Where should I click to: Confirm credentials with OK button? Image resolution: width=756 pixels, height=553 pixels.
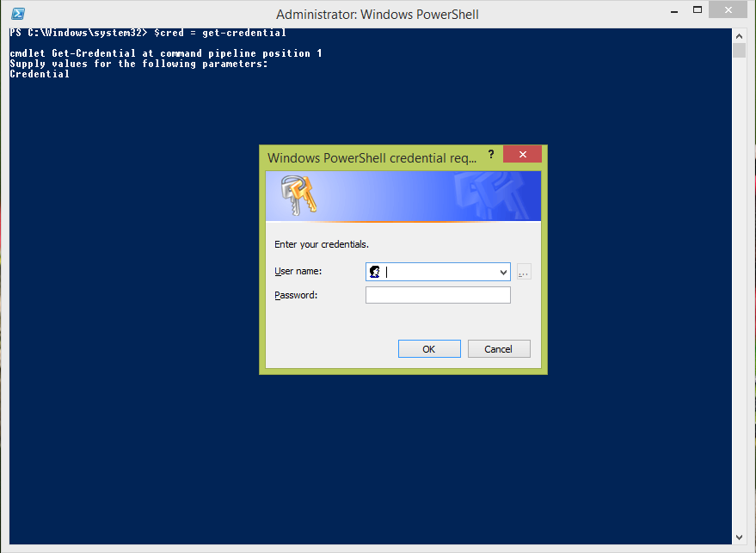tap(429, 349)
